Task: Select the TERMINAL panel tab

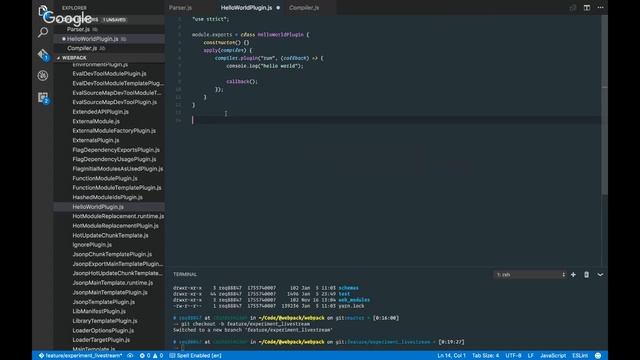Action: point(185,274)
